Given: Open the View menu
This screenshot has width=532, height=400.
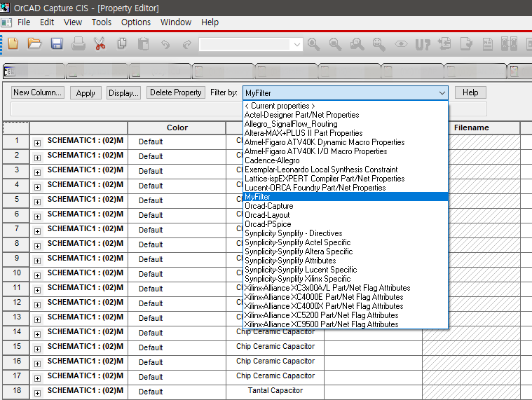Looking at the screenshot, I should [x=73, y=22].
